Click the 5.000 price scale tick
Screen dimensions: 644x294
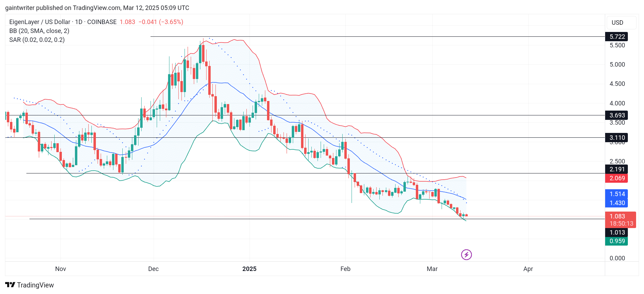[617, 65]
